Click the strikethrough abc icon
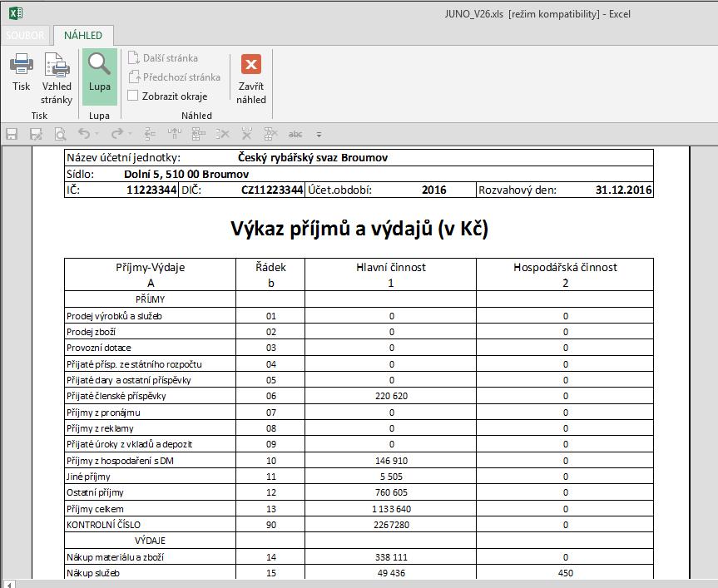The height and width of the screenshot is (588, 718). click(295, 134)
